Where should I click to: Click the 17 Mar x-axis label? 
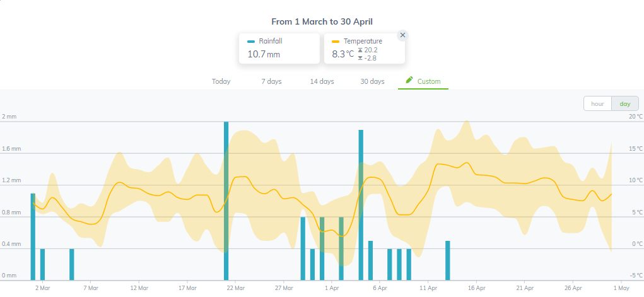187,288
